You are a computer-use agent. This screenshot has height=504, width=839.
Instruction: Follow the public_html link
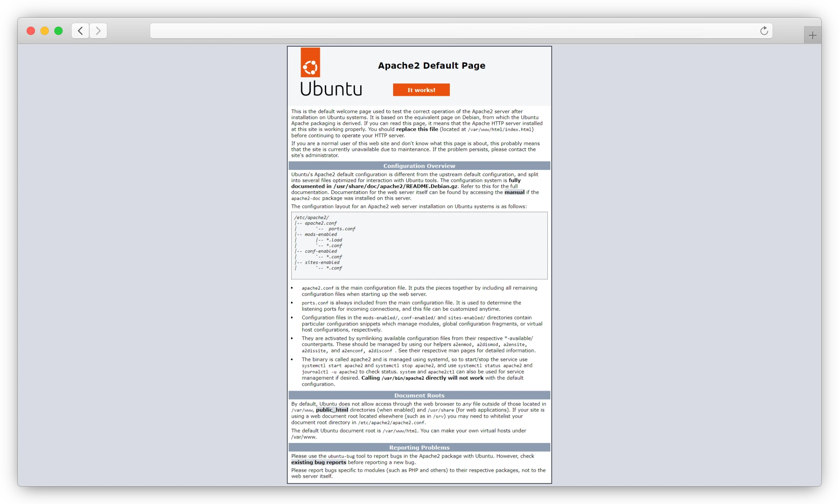point(332,410)
